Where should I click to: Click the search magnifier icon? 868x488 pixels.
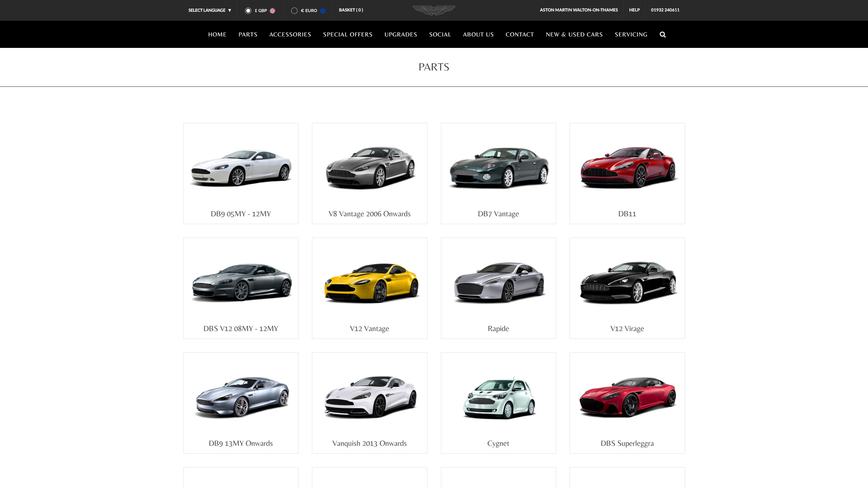(x=662, y=34)
